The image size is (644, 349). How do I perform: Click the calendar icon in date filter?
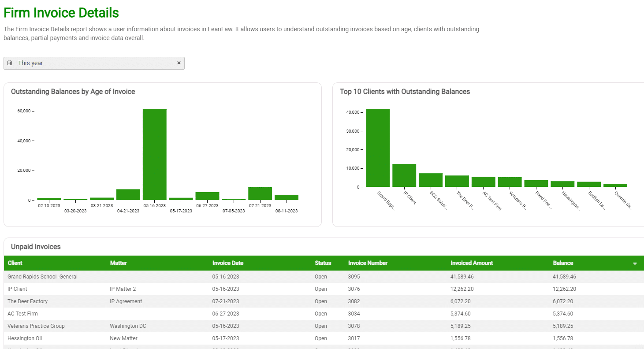pos(10,63)
